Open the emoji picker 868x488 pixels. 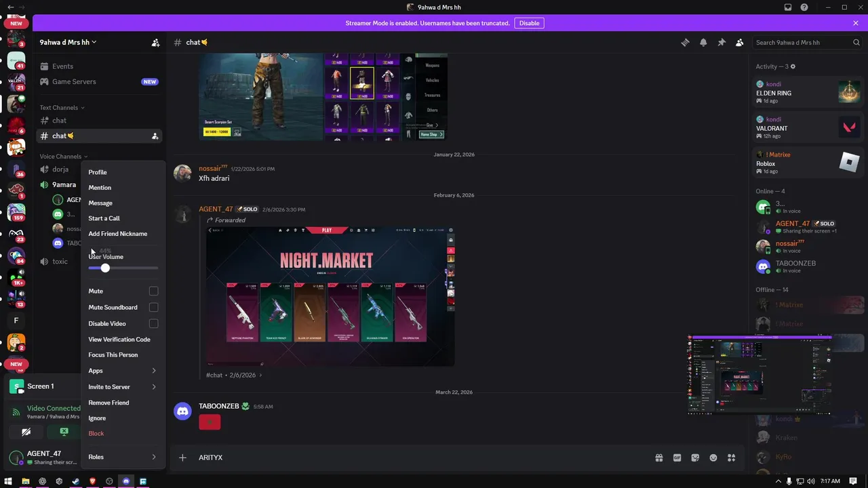[x=713, y=457]
